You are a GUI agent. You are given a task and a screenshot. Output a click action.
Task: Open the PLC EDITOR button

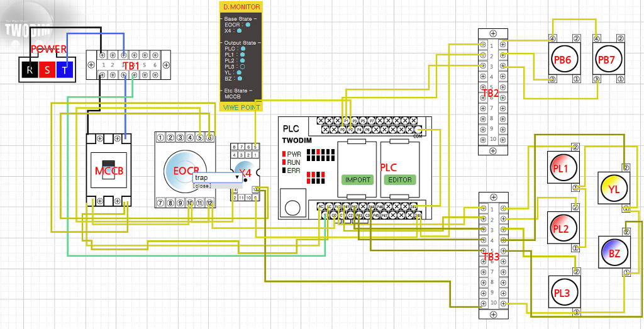[x=400, y=179]
